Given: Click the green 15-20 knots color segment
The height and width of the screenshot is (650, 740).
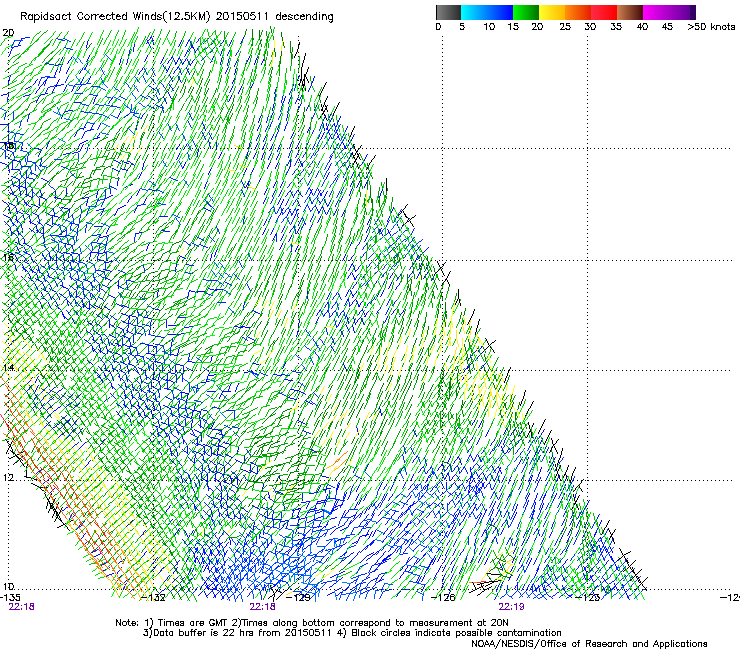Looking at the screenshot, I should pyautogui.click(x=526, y=12).
